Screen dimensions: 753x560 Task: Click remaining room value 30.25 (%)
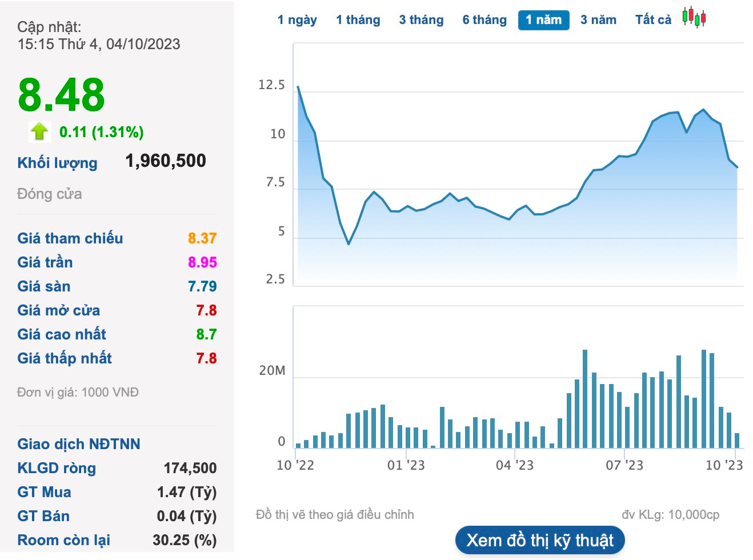click(185, 540)
